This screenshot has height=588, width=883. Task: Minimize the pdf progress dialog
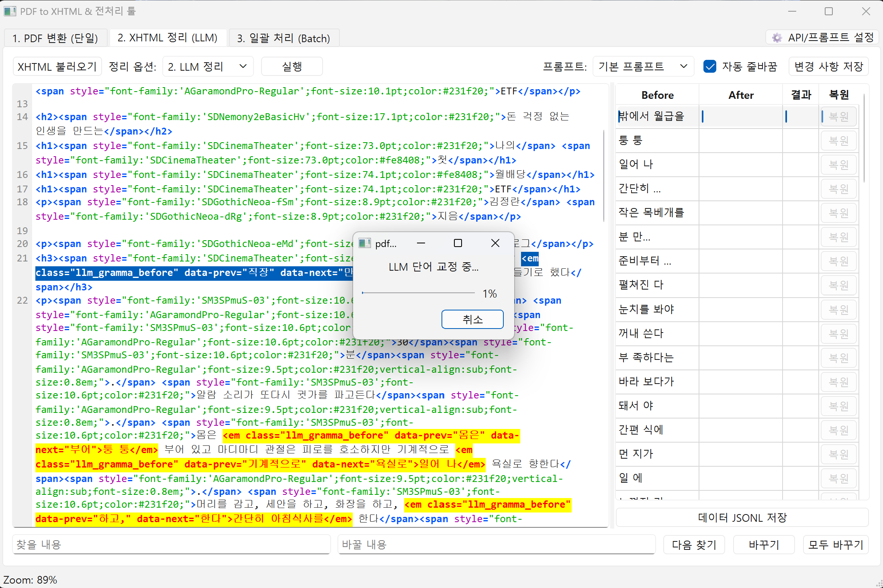pyautogui.click(x=421, y=243)
